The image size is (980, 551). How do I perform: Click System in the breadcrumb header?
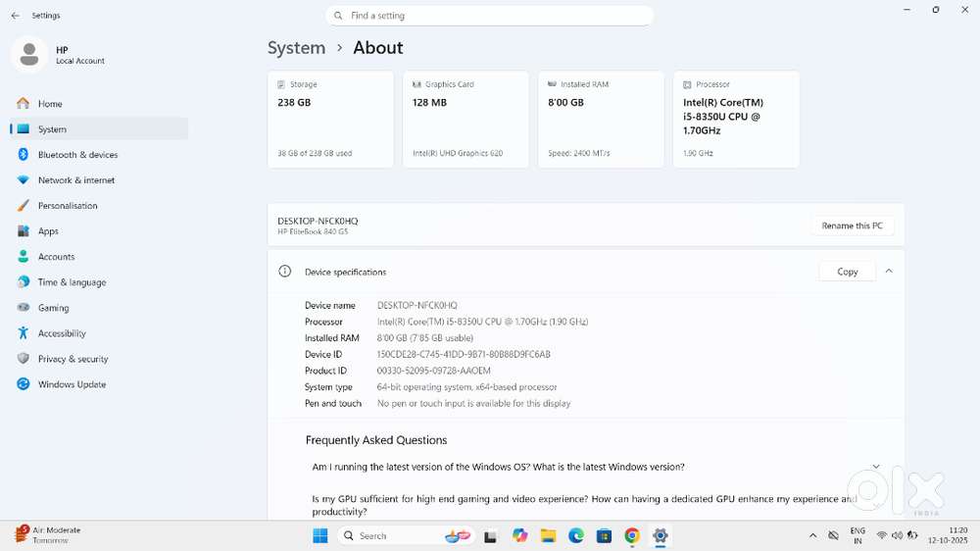click(x=296, y=48)
